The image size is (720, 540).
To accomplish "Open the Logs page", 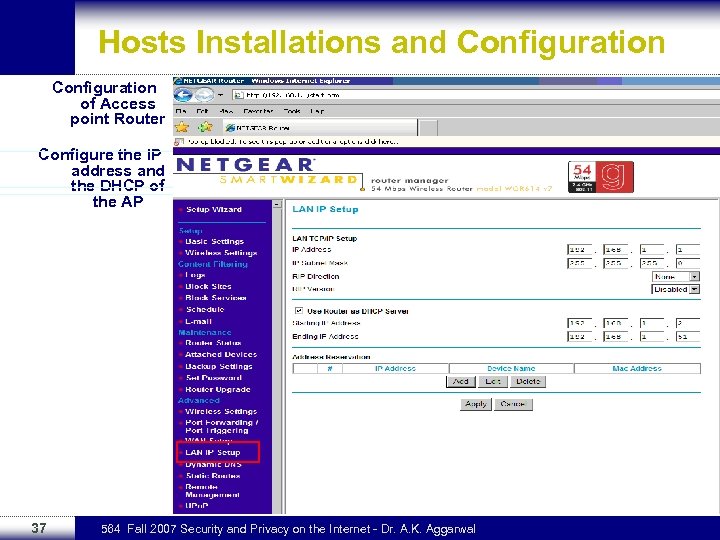I will coord(195,275).
